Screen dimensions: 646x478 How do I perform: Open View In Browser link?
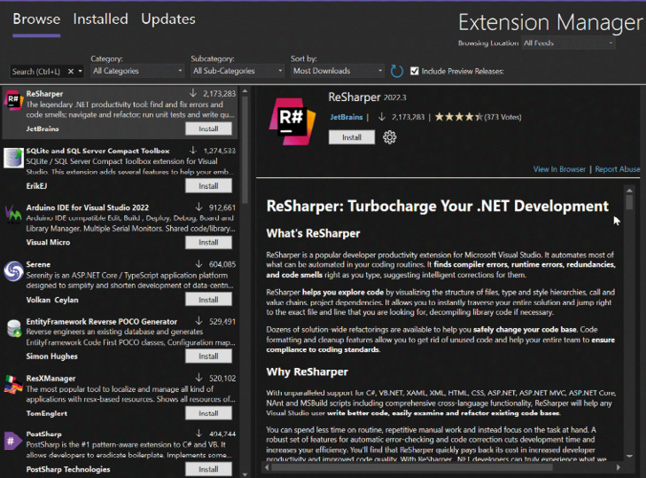pos(559,169)
